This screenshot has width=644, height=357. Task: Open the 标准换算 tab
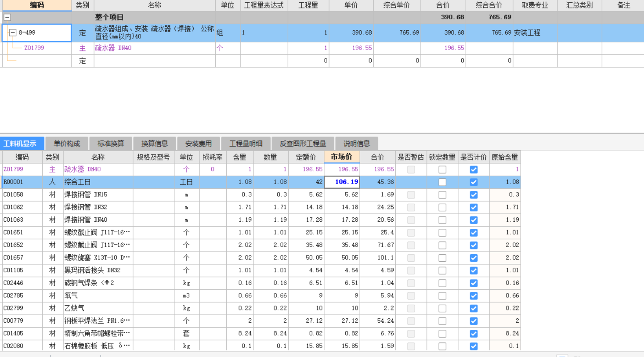[x=111, y=144]
